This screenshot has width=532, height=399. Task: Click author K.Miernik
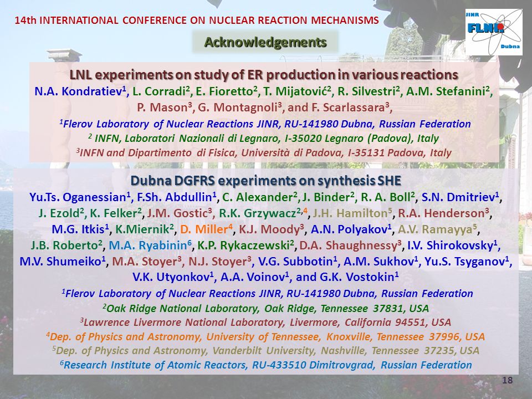tap(145, 229)
